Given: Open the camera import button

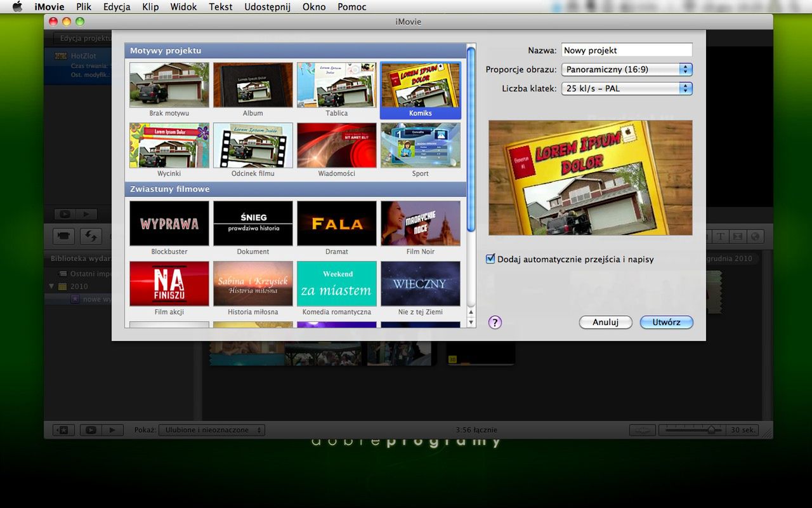Looking at the screenshot, I should tap(63, 236).
